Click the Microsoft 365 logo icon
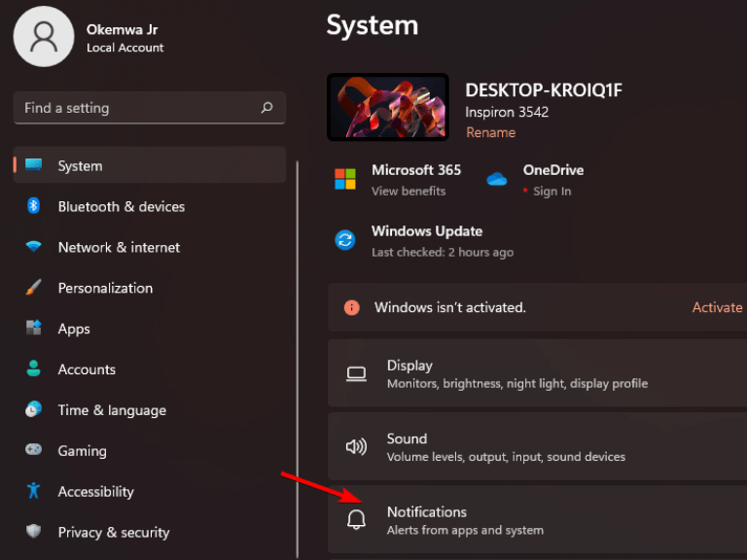The width and height of the screenshot is (747, 560). click(x=345, y=179)
